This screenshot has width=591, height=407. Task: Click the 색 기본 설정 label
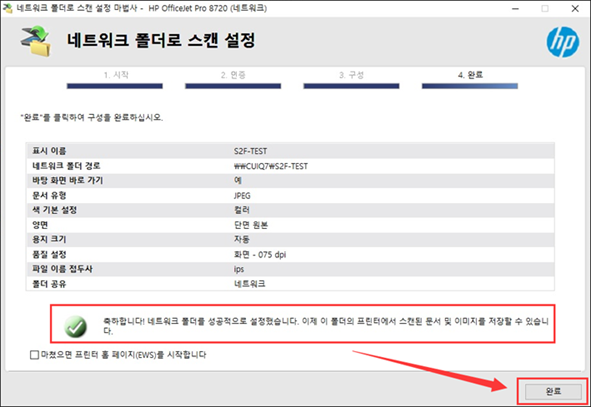coord(54,210)
